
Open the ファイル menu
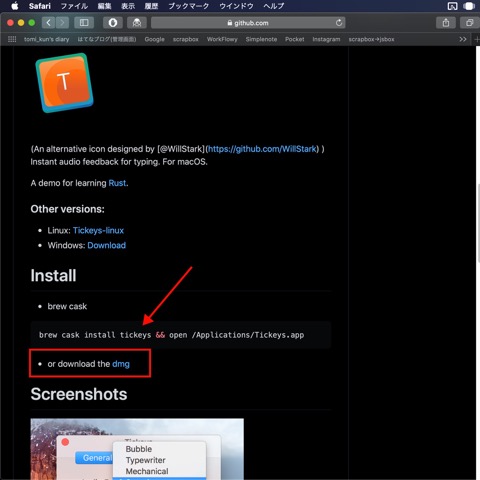coord(74,6)
